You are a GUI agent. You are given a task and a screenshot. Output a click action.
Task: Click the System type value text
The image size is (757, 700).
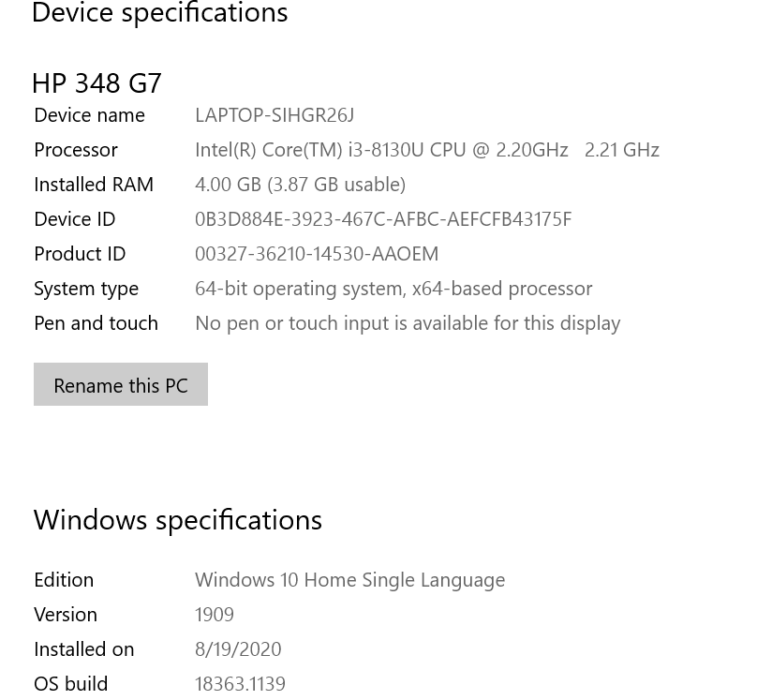click(393, 290)
